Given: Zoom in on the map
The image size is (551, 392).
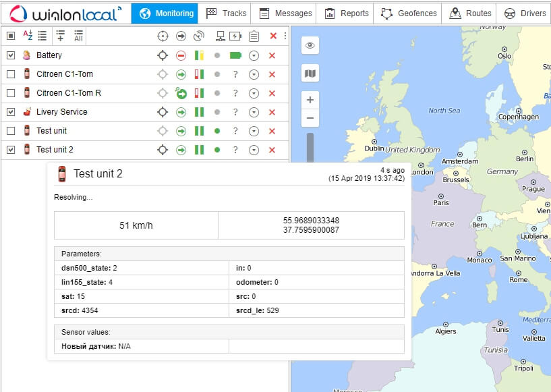Looking at the screenshot, I should tap(310, 100).
